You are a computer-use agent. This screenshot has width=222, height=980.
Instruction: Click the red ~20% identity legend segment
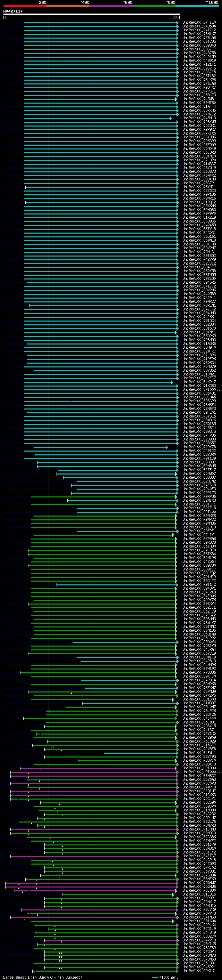point(25,6)
